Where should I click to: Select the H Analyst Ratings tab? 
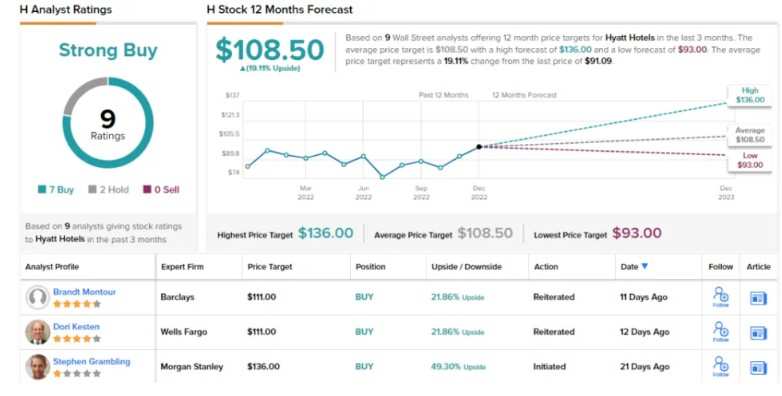pyautogui.click(x=66, y=9)
